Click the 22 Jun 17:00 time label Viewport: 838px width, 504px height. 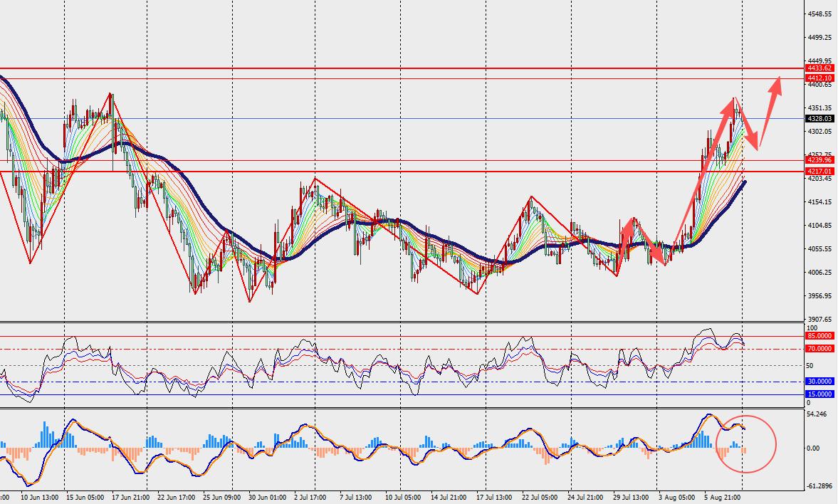[x=177, y=498]
